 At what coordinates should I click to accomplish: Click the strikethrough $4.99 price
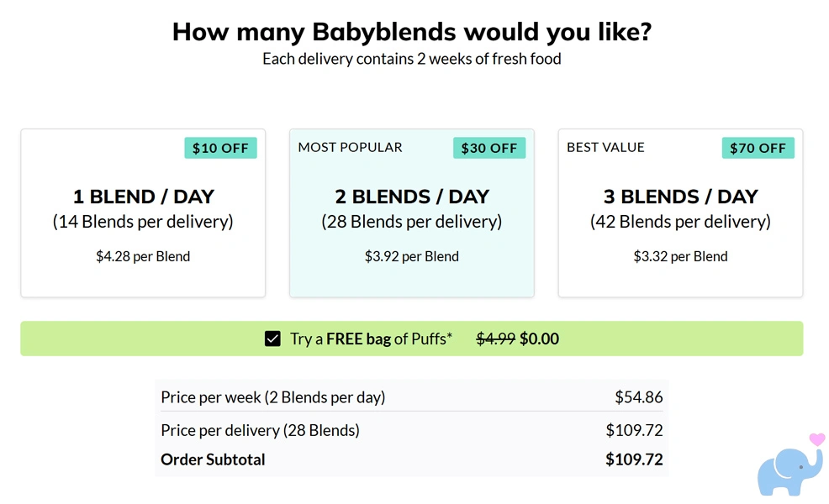point(496,339)
